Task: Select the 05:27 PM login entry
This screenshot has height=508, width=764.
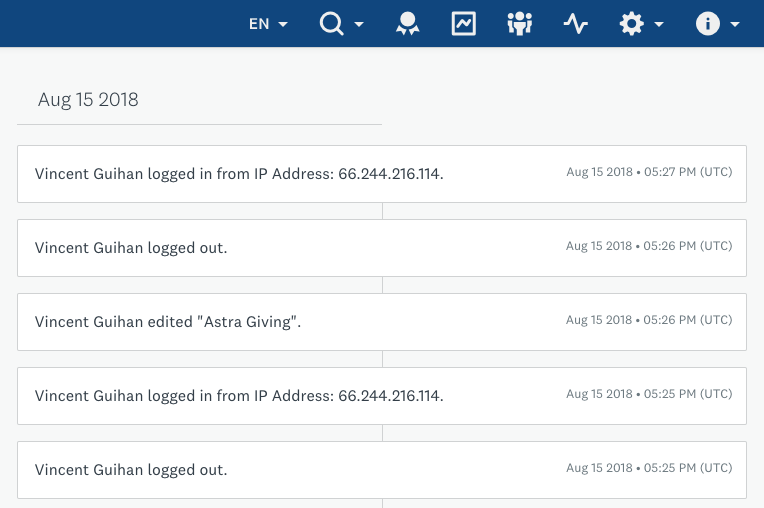Action: [382, 174]
